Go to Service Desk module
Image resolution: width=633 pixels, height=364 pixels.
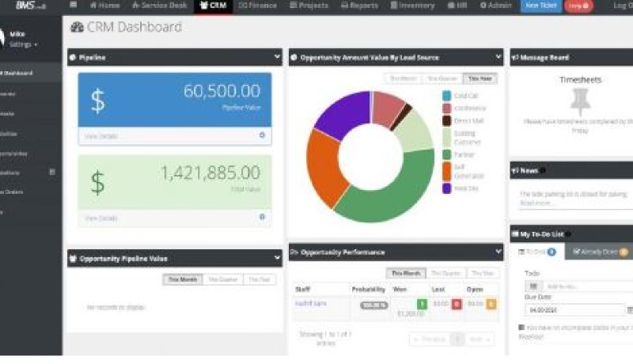point(160,6)
